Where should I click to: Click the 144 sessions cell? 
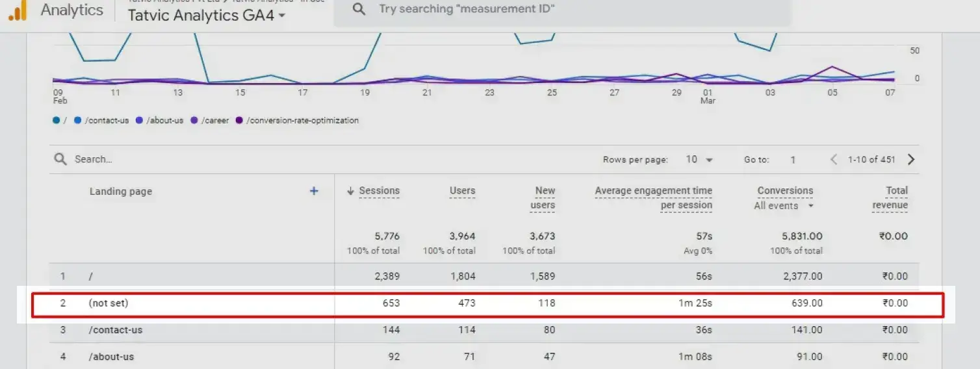pos(391,330)
